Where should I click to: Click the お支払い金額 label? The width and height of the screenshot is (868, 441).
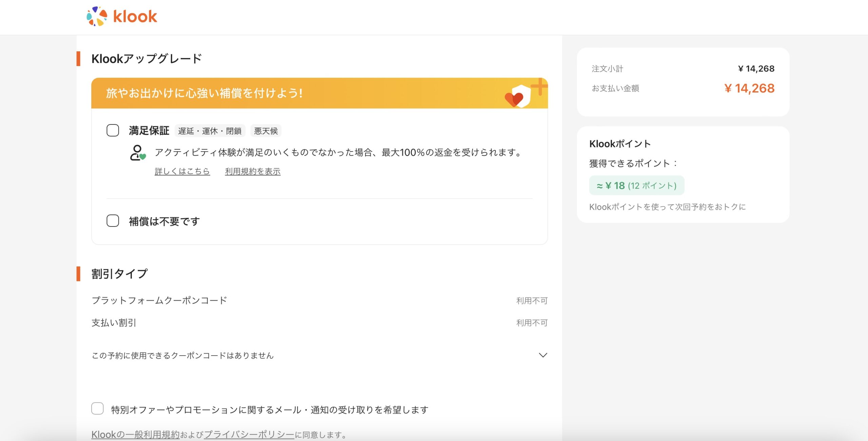(x=615, y=88)
